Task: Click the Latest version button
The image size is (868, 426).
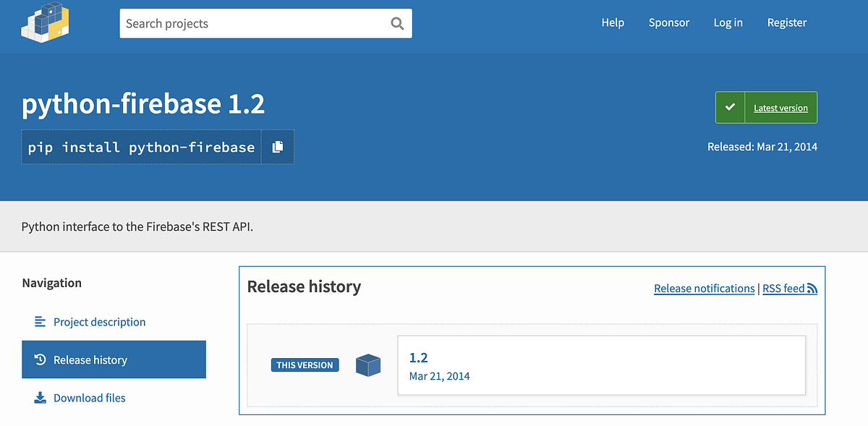Action: (x=780, y=107)
